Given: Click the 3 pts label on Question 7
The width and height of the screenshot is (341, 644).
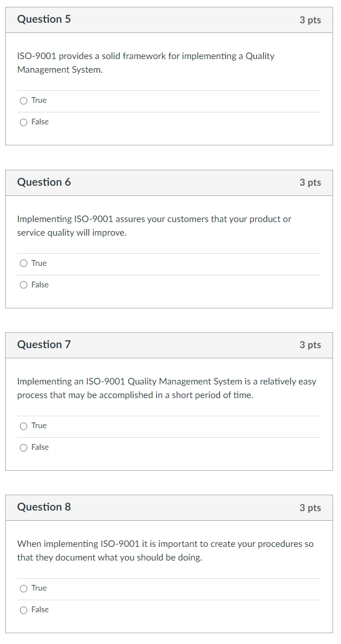Looking at the screenshot, I should tap(310, 345).
